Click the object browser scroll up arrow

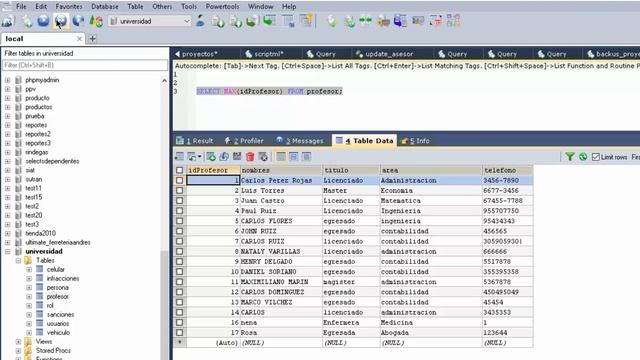click(x=164, y=80)
